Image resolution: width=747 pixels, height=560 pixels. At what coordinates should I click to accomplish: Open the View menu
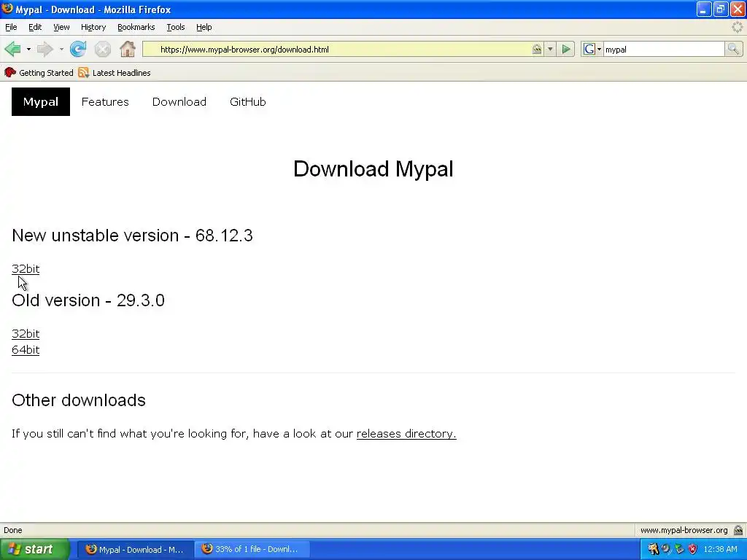[x=61, y=27]
